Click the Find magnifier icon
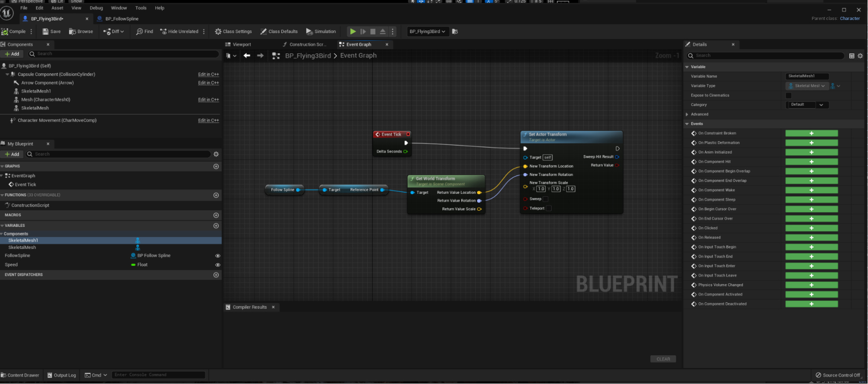 139,32
